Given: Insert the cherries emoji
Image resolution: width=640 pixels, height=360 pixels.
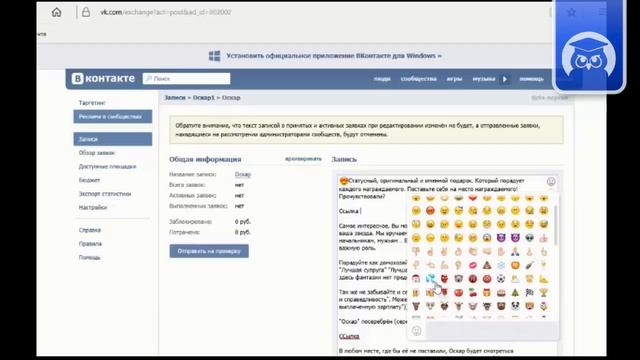Looking at the screenshot, I should tap(473, 292).
